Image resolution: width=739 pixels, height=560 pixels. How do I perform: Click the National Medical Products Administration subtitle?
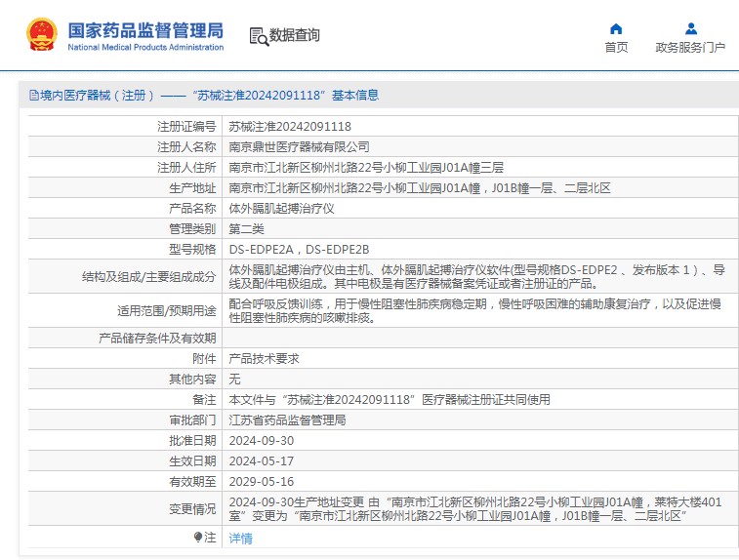pos(145,47)
